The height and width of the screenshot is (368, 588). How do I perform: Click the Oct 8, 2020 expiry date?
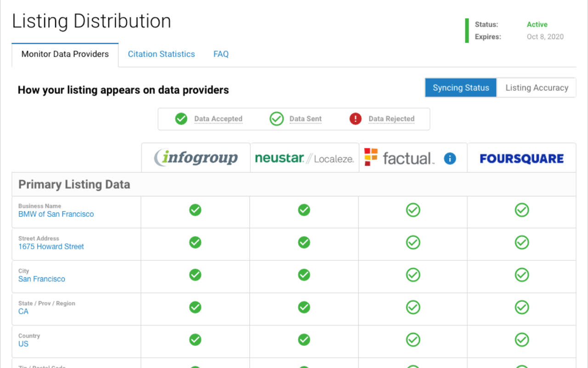[545, 37]
